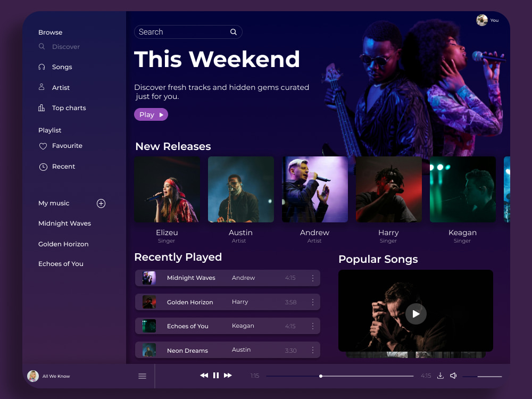Image resolution: width=532 pixels, height=399 pixels.
Task: Open Andrew's new release cover
Action: pyautogui.click(x=315, y=189)
